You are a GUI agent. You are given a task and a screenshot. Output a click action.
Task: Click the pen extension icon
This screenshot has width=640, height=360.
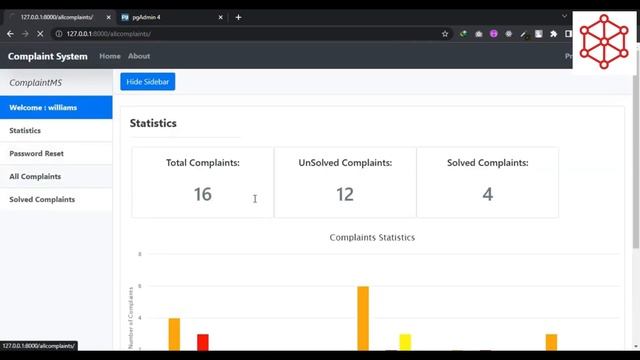[524, 34]
